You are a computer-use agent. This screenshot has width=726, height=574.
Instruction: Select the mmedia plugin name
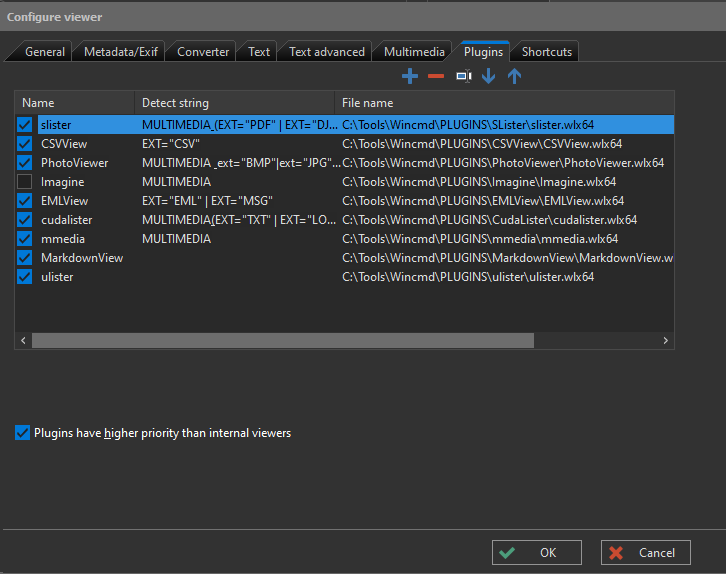coord(63,238)
